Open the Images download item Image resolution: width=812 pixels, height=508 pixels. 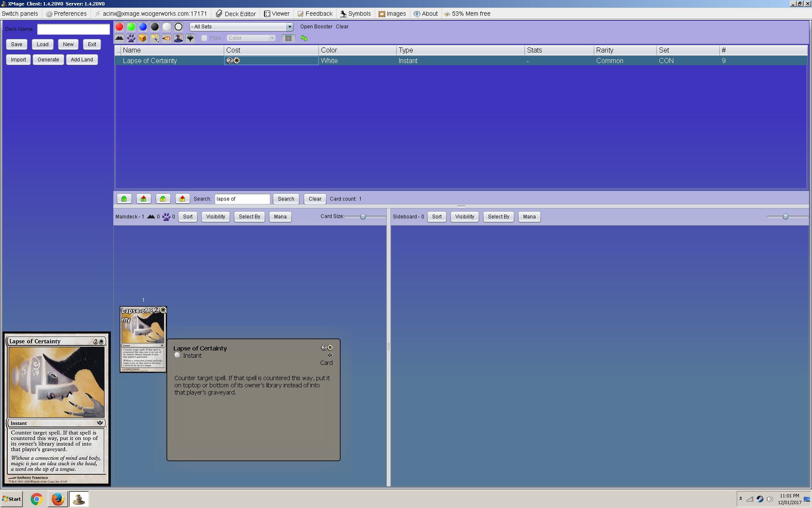(392, 14)
